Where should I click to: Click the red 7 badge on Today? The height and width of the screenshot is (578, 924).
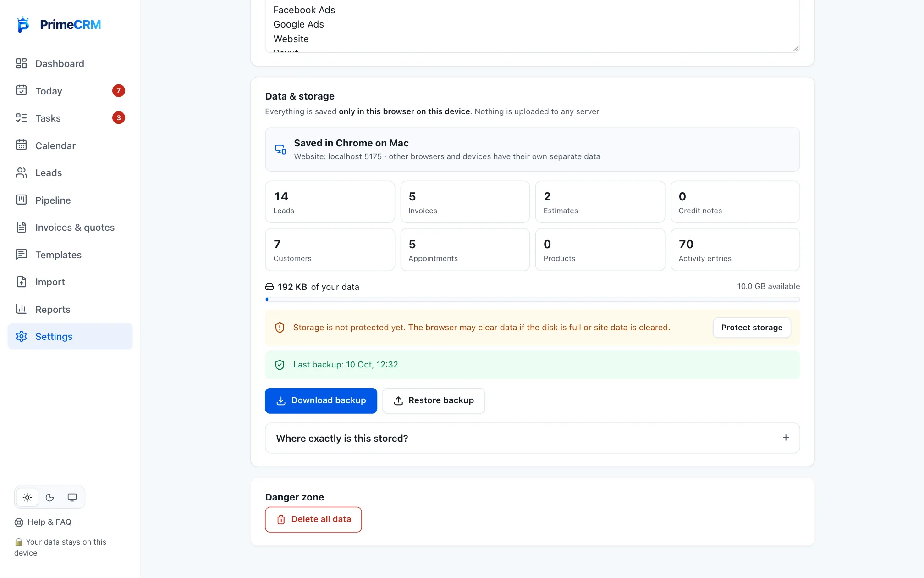coord(118,91)
